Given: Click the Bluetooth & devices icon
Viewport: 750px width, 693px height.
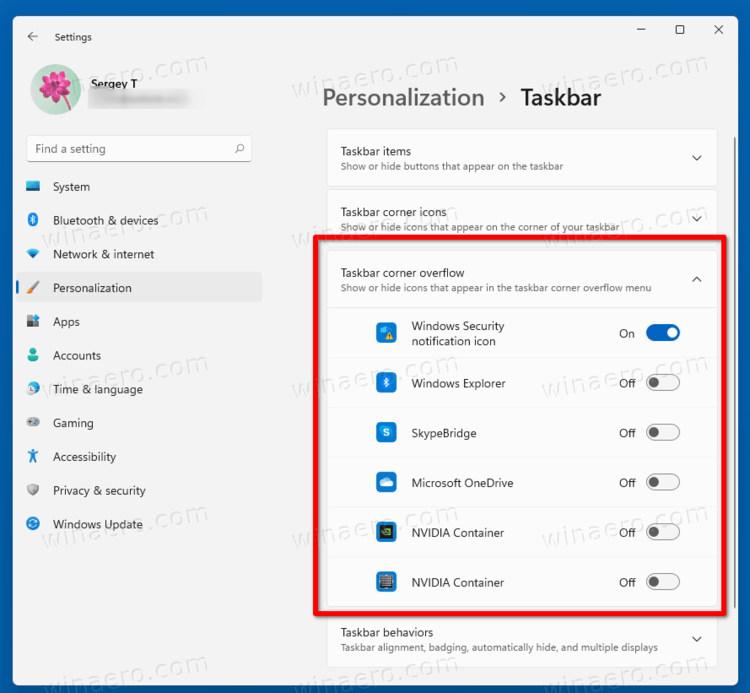Looking at the screenshot, I should [33, 220].
